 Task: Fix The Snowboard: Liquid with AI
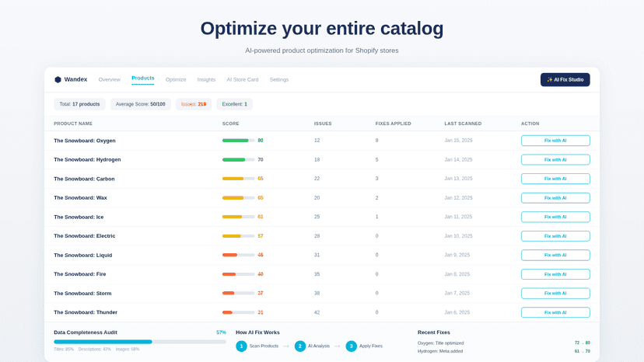click(555, 255)
